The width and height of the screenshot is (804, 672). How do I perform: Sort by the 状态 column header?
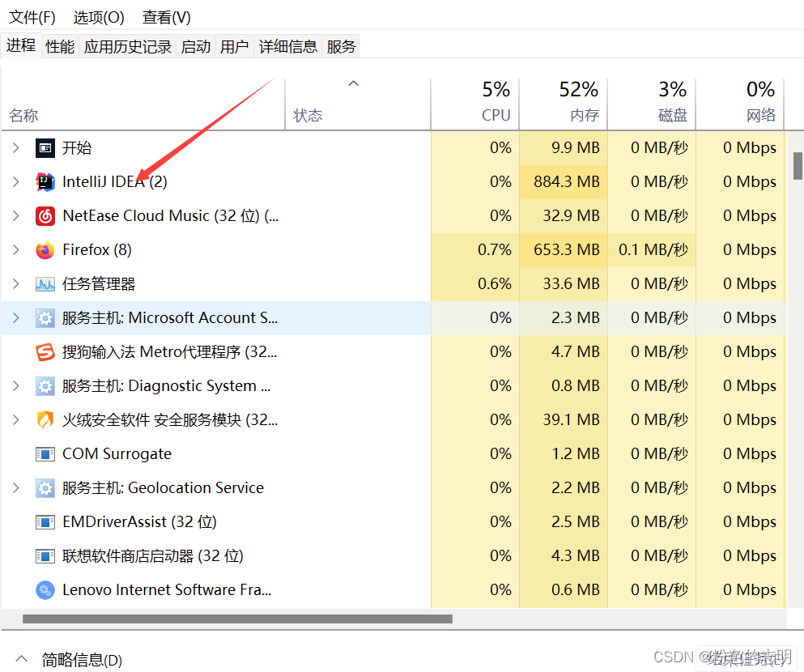coord(358,104)
